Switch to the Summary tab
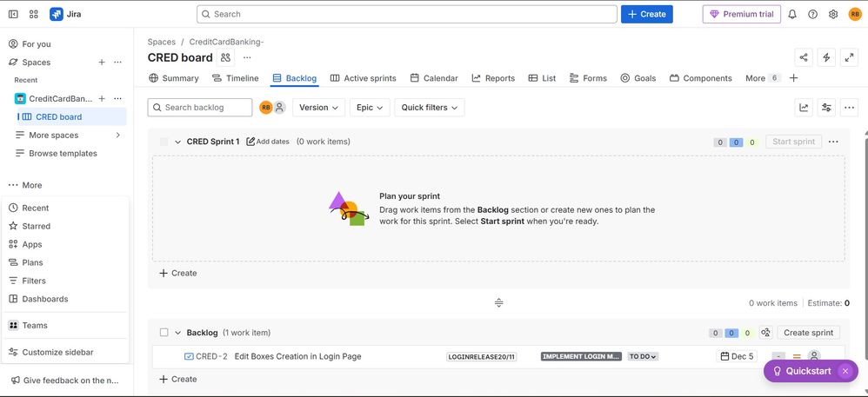The height and width of the screenshot is (397, 868). (174, 78)
